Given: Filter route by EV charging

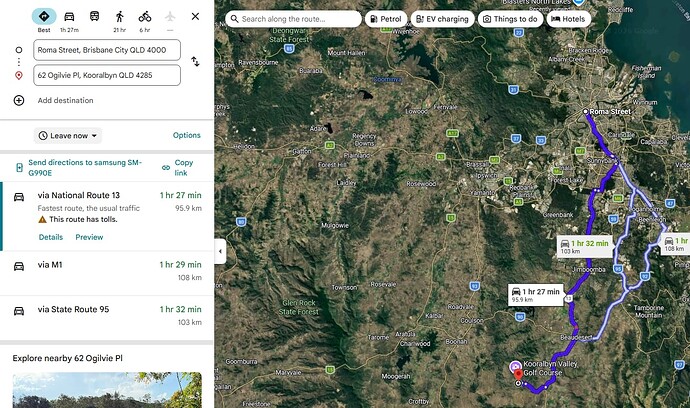Looking at the screenshot, I should tap(443, 19).
